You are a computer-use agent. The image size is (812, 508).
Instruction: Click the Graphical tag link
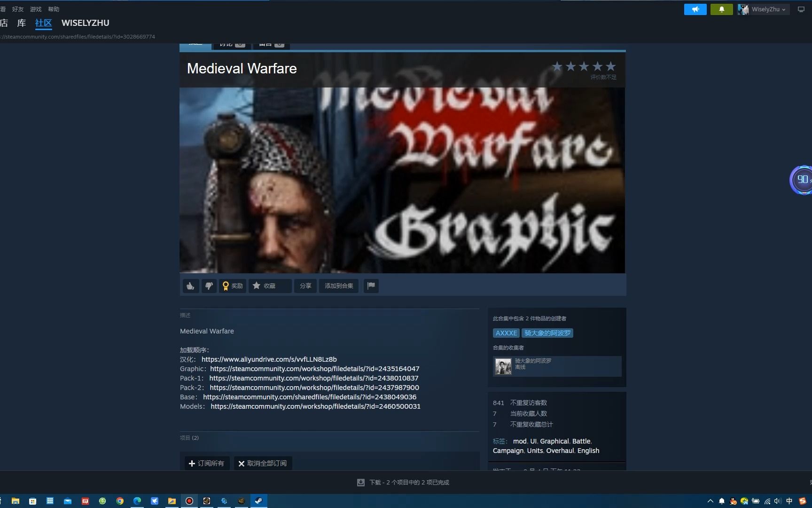point(554,441)
